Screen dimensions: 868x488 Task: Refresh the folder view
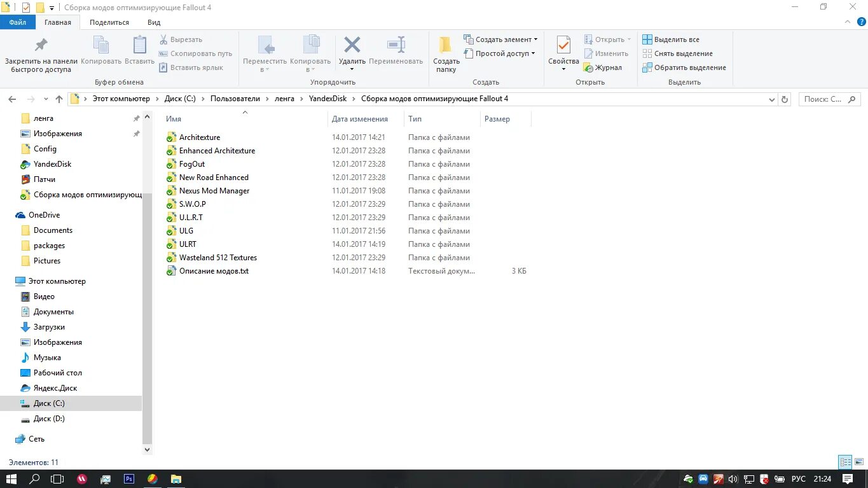click(x=785, y=99)
